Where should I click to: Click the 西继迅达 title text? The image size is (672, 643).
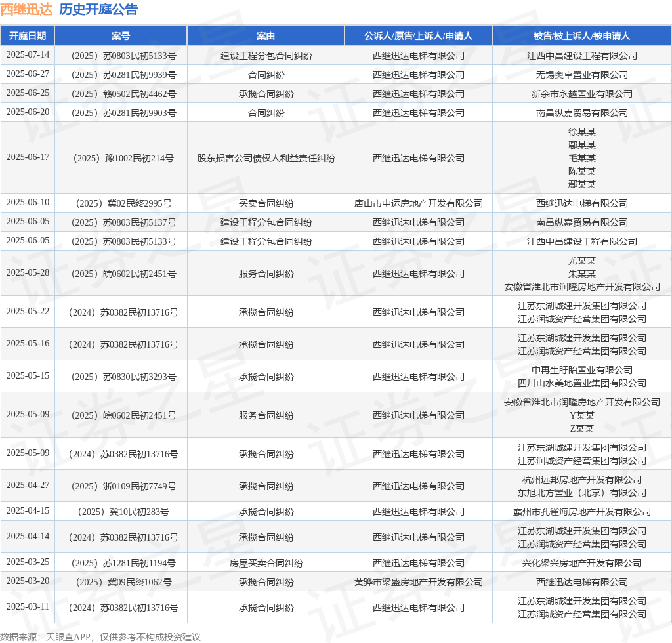pyautogui.click(x=26, y=9)
